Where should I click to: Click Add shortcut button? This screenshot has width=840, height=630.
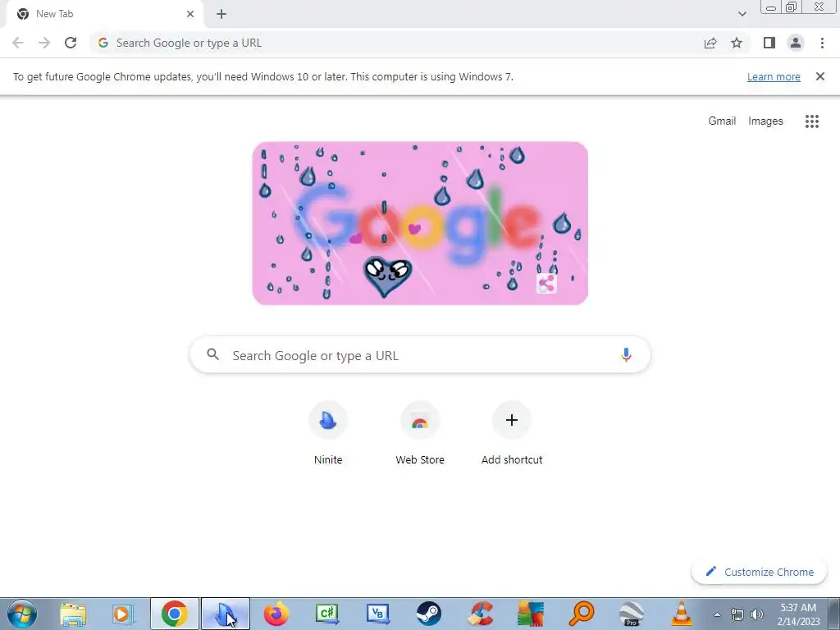point(512,433)
